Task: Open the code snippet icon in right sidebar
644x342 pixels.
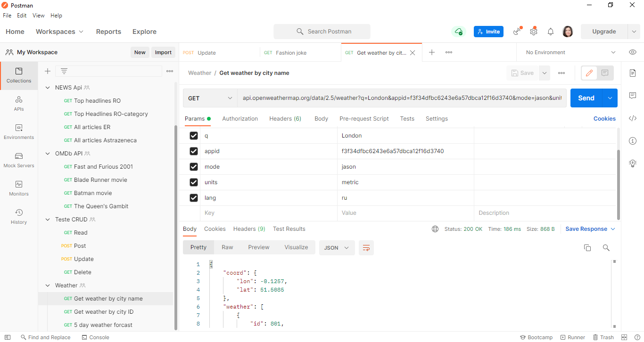Action: tap(633, 118)
